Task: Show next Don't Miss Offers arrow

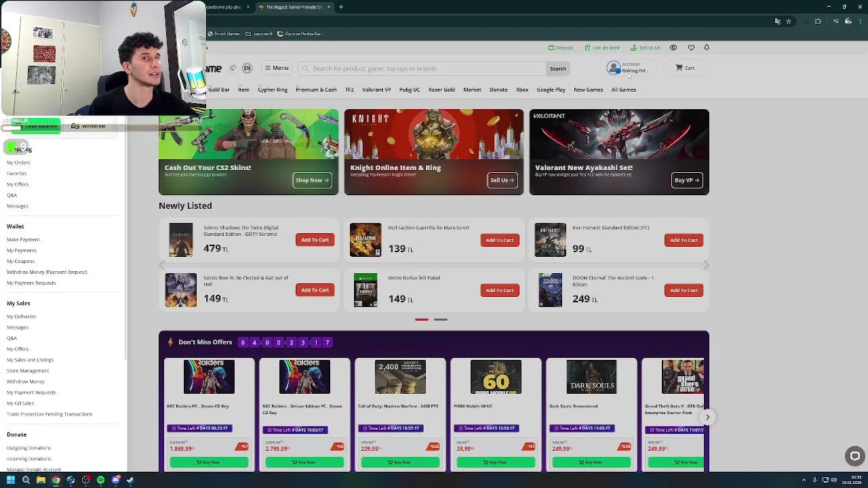Action: pos(707,418)
